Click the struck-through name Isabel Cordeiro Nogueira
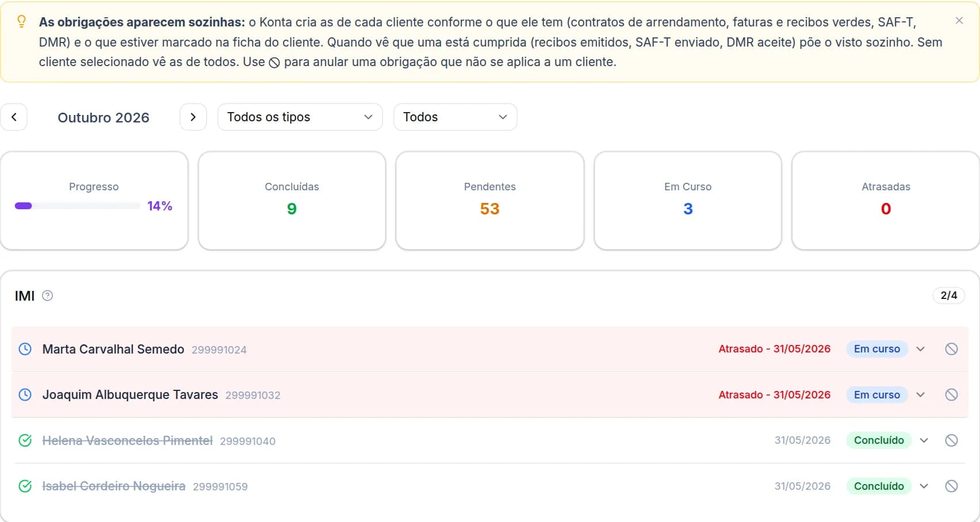980x522 pixels. point(114,486)
